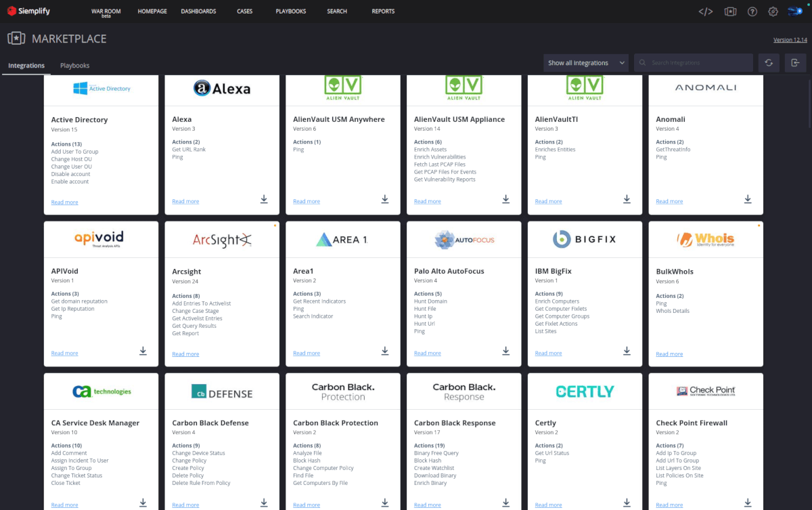
Task: Click the Search integrations input field
Action: [694, 63]
